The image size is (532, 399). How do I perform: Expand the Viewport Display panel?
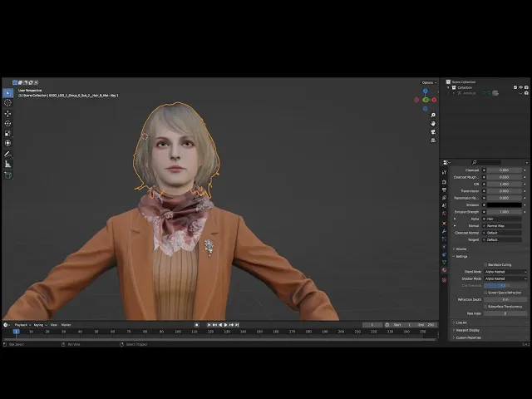[454, 330]
